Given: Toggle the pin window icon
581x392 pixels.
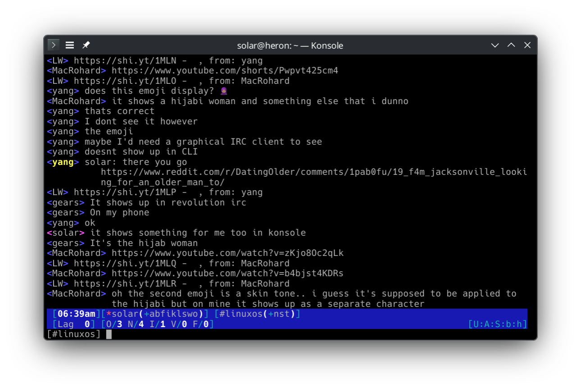Looking at the screenshot, I should pyautogui.click(x=86, y=45).
